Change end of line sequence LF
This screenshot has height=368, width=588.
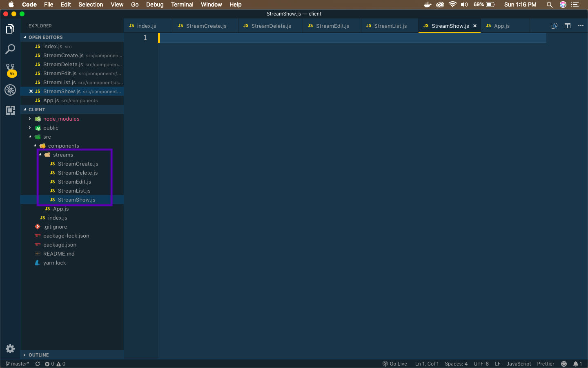tap(498, 364)
